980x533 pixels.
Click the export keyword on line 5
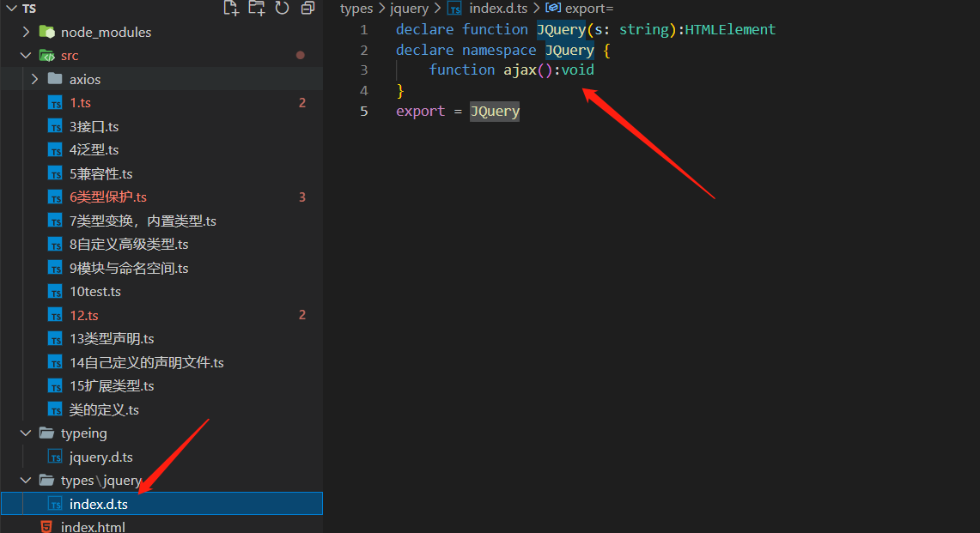point(421,112)
